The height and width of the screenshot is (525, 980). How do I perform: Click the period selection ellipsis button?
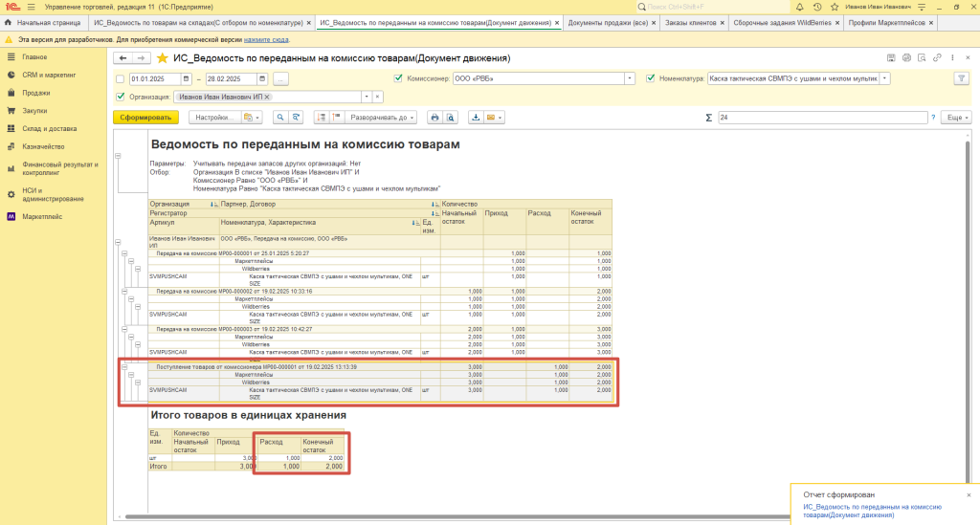click(x=280, y=78)
